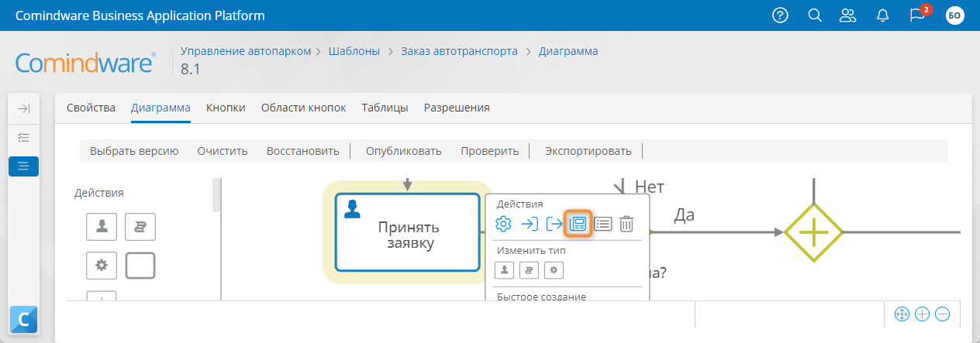
Task: Switch to the Разрешения tab
Action: click(457, 108)
